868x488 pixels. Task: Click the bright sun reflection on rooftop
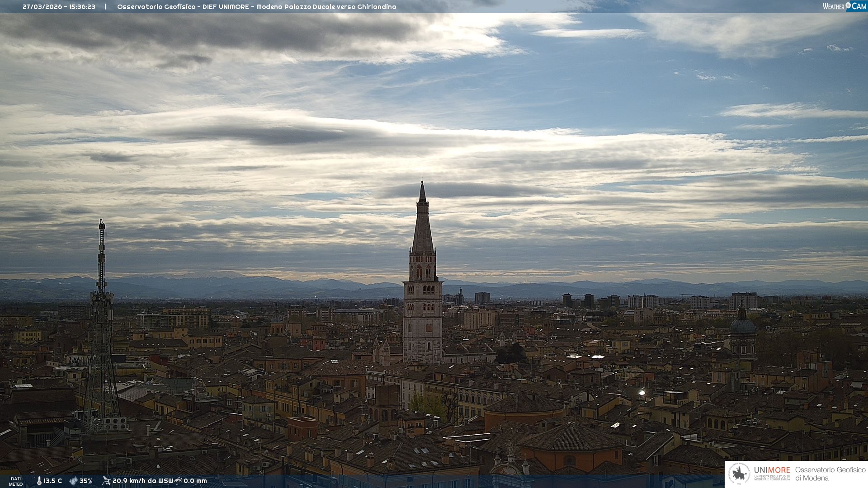click(x=642, y=393)
